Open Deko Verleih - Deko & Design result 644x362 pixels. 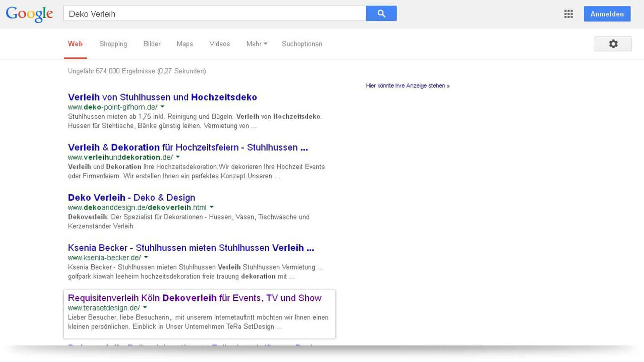coord(131,198)
